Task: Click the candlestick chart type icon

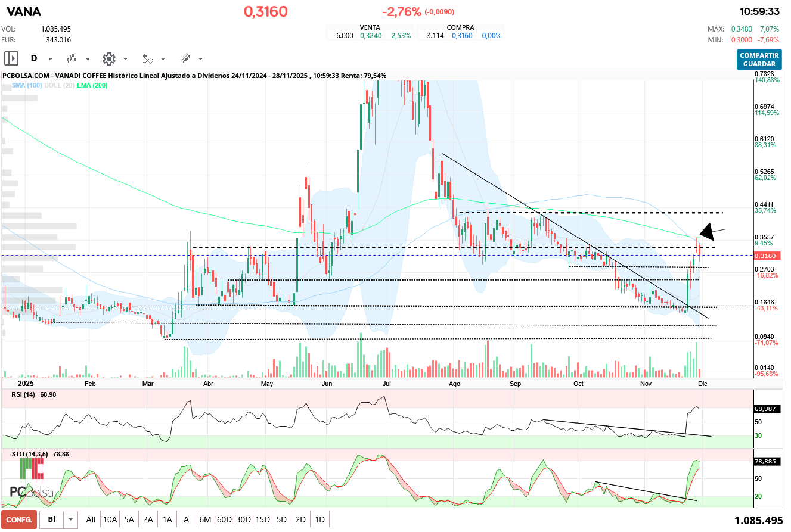Action: coord(72,58)
